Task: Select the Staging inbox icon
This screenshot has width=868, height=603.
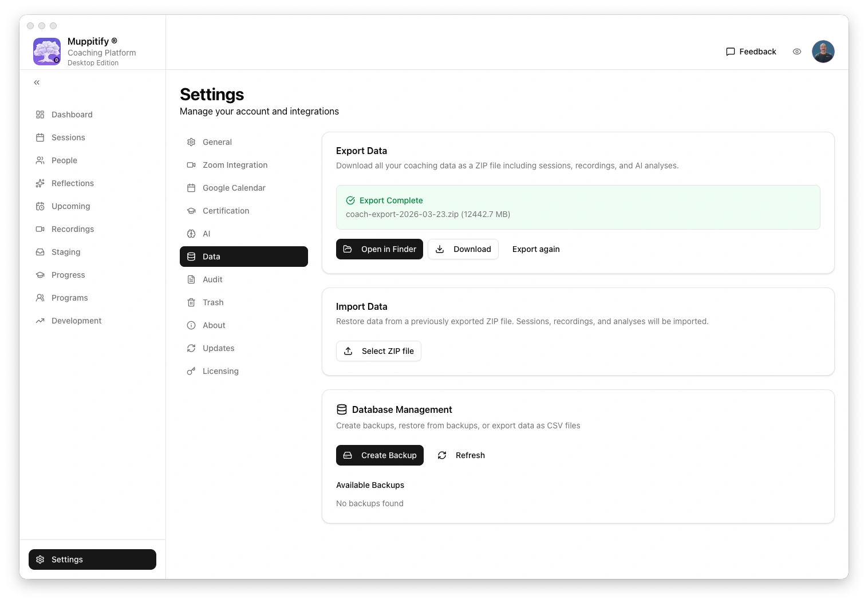Action: coord(40,252)
